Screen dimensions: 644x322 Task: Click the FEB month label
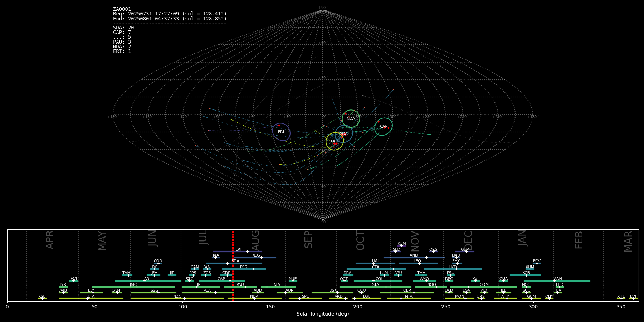pyautogui.click(x=579, y=240)
